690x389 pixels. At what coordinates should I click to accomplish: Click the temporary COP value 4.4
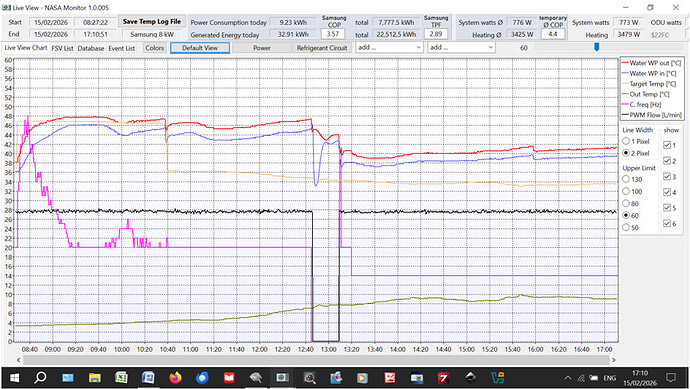coord(553,34)
